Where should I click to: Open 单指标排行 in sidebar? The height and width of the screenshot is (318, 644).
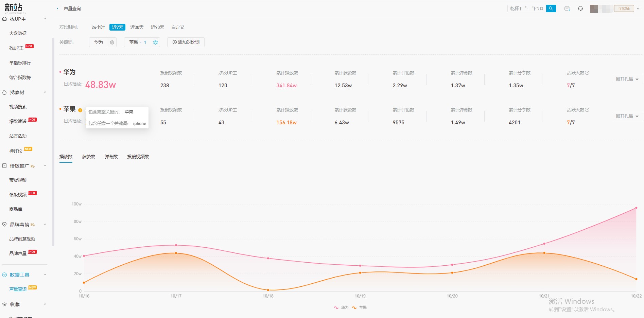20,63
